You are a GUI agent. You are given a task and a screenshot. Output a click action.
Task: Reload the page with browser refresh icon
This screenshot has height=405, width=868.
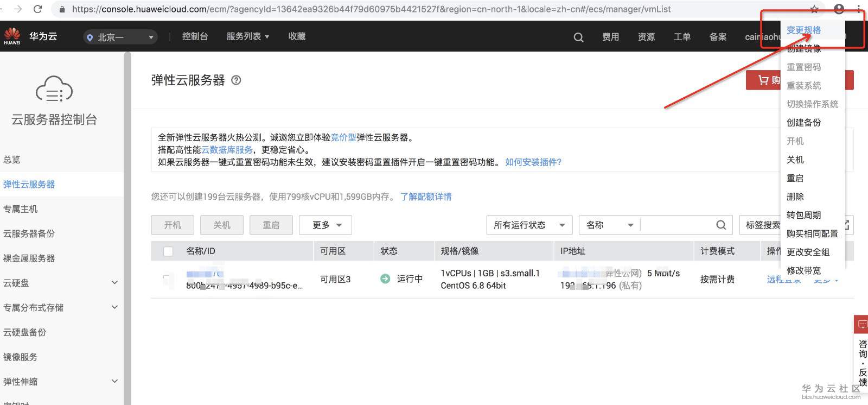click(x=37, y=9)
